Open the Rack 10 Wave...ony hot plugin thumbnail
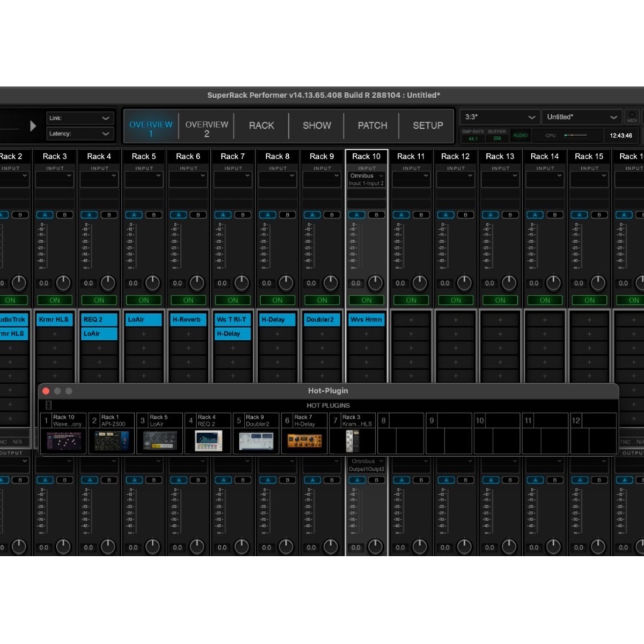 [64, 441]
